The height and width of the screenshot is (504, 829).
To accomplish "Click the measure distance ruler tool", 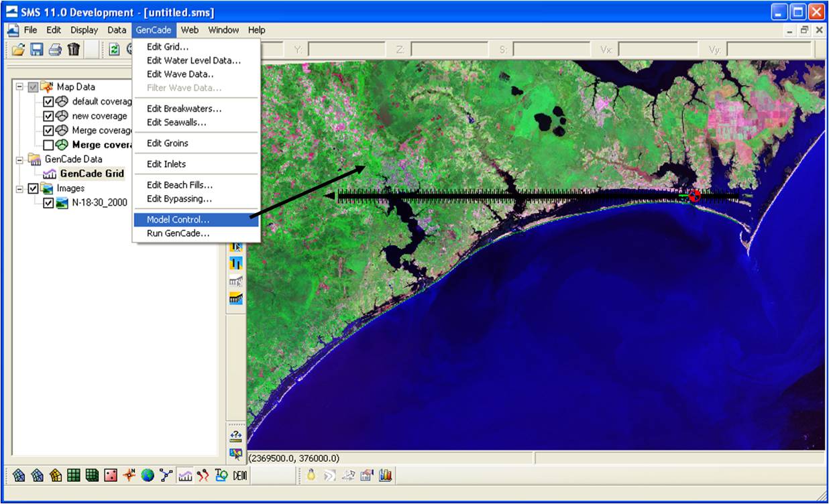I will pos(235,436).
